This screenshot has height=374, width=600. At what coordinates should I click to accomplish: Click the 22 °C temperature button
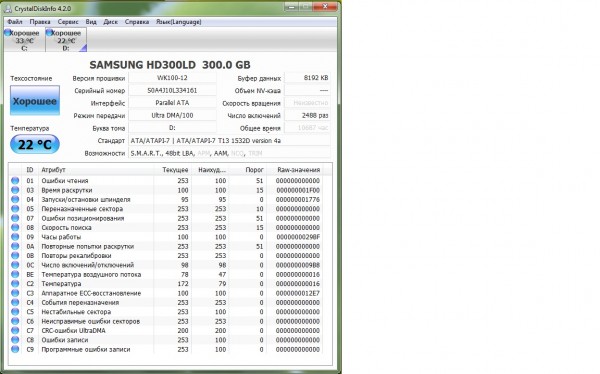[x=35, y=144]
